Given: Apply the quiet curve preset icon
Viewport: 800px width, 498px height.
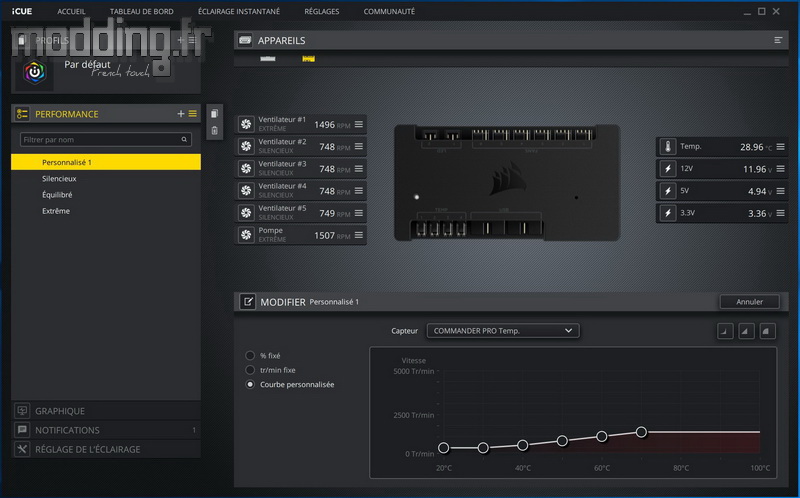Looking at the screenshot, I should 725,331.
